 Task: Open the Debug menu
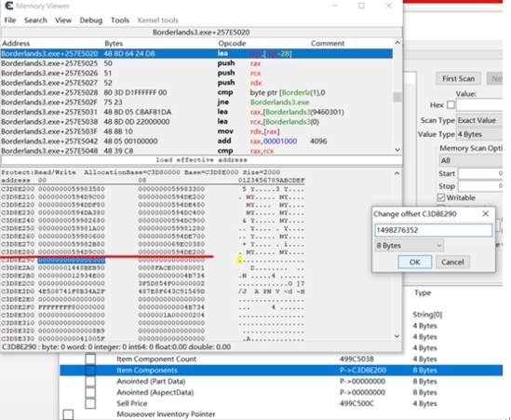coord(91,20)
